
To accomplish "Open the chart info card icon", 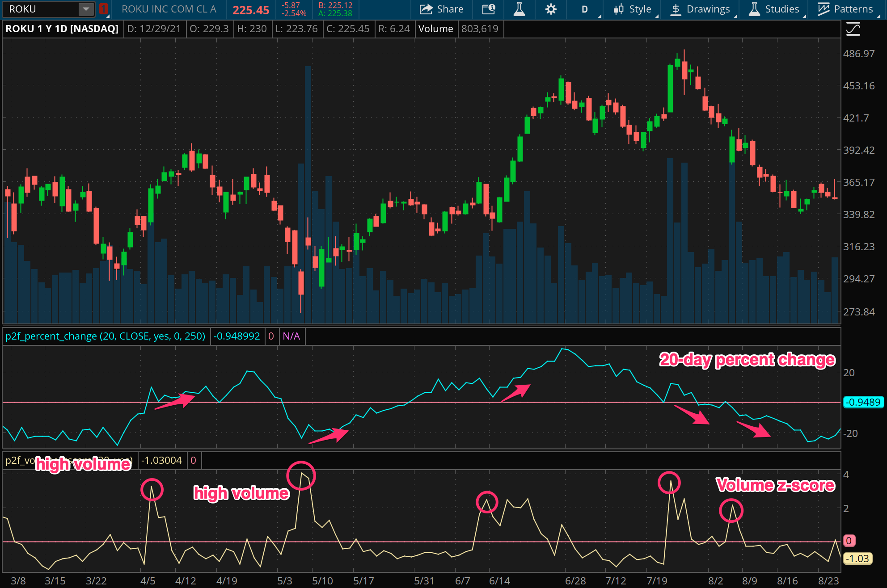I will [489, 9].
